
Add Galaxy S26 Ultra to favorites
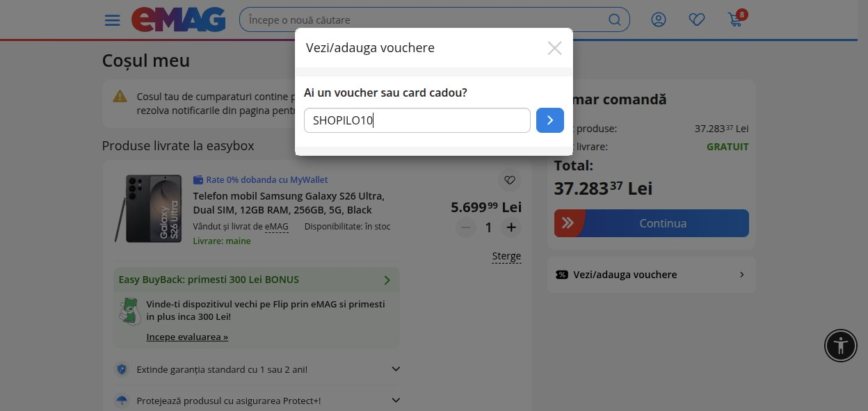click(510, 180)
